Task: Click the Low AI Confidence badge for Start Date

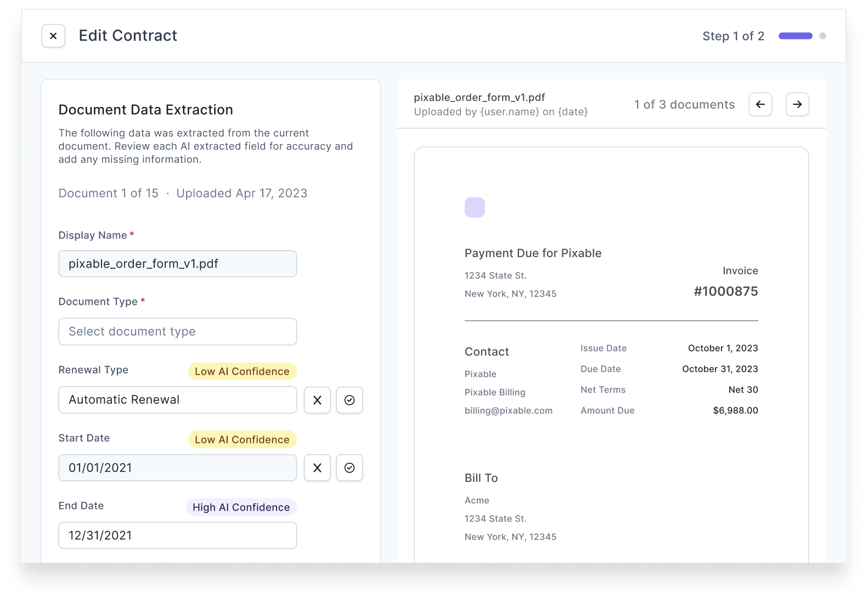Action: [x=242, y=439]
